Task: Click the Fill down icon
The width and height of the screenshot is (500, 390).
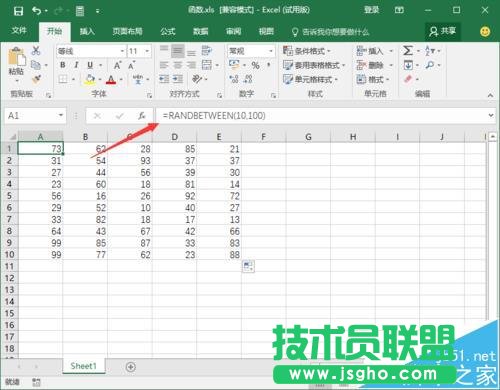Action: click(x=408, y=65)
